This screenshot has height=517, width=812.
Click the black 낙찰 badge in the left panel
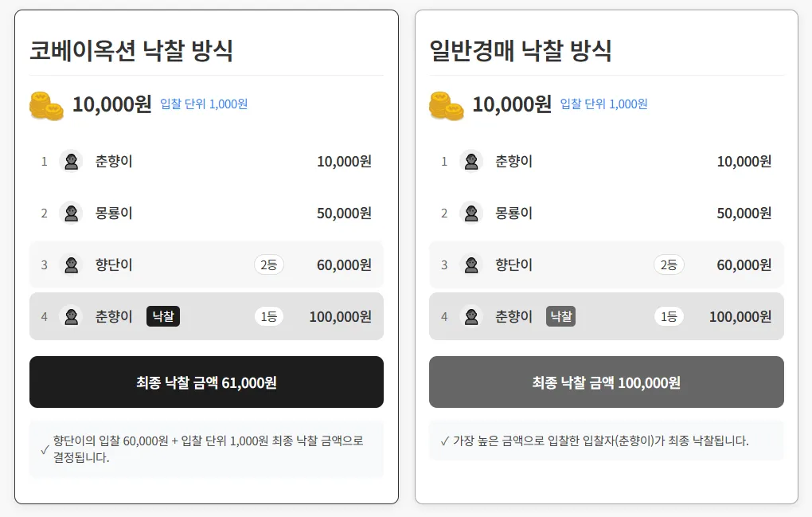click(163, 316)
